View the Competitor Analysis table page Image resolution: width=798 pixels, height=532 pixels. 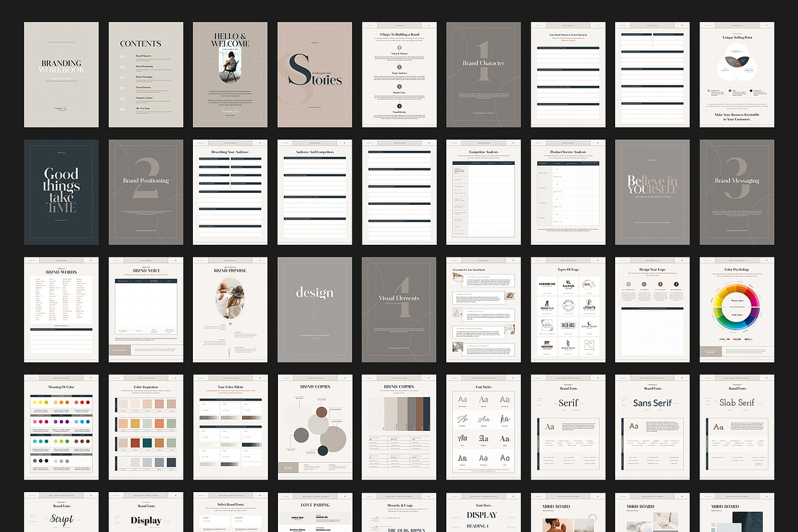483,192
